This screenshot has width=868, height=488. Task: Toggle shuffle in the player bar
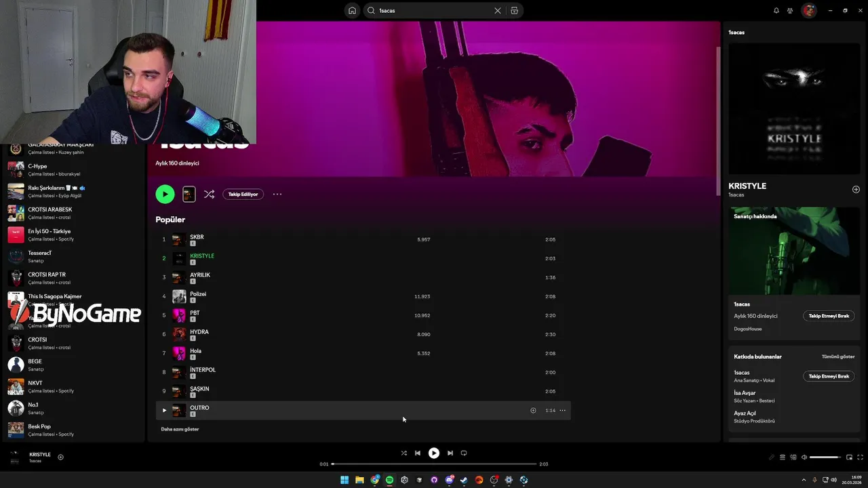click(403, 453)
